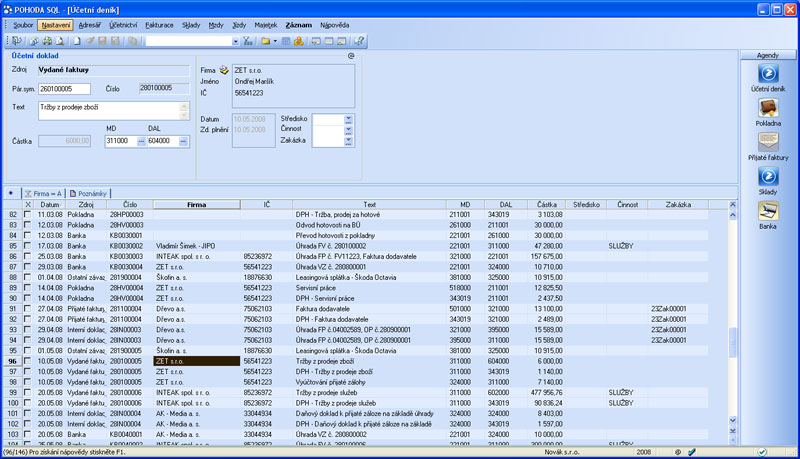Click the Pár.sym. field with 260100005
800x459 pixels.
(64, 89)
